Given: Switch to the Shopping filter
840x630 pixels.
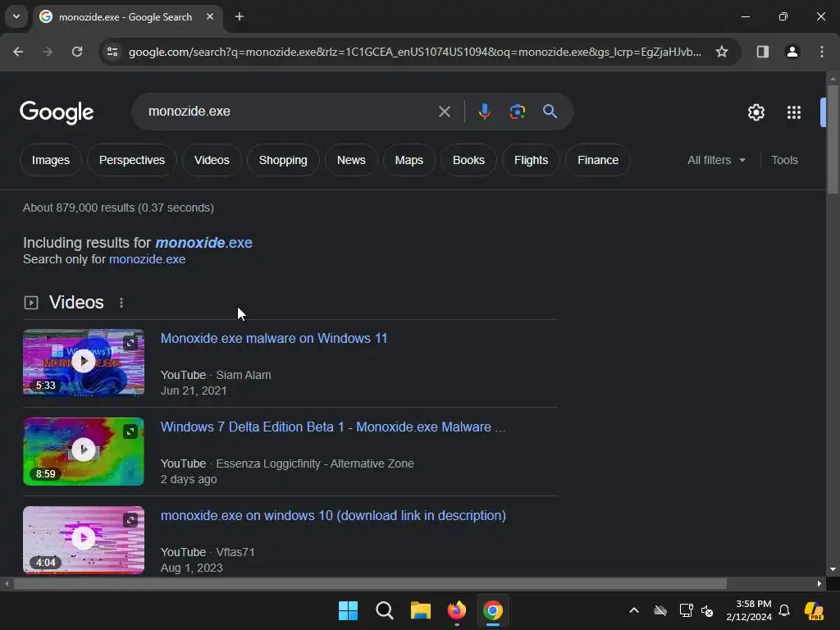Looking at the screenshot, I should 283,160.
